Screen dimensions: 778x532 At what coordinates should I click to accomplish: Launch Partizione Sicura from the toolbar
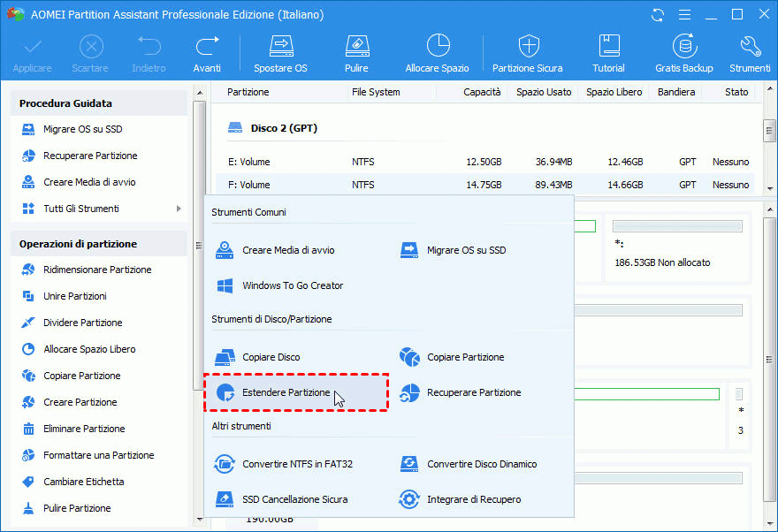point(527,53)
